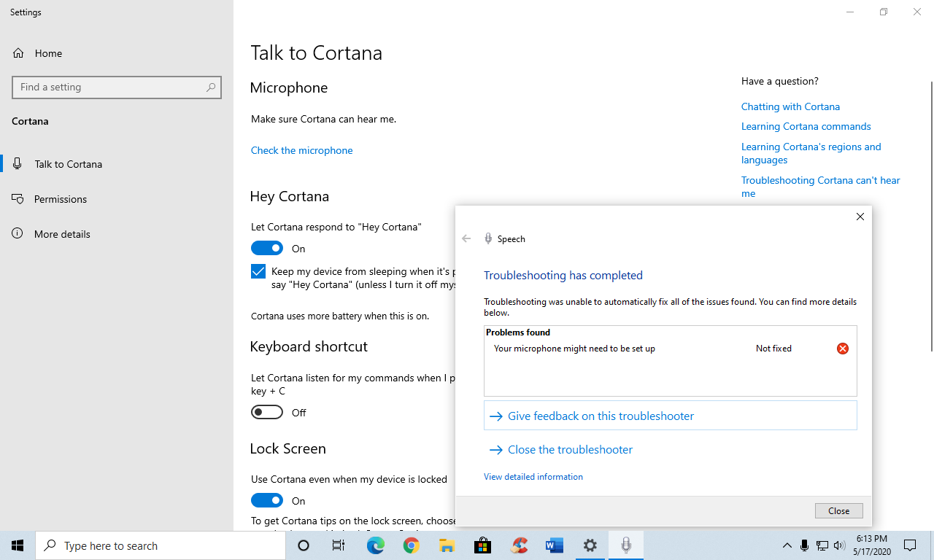Click the troubleshooter back arrow

coord(466,238)
